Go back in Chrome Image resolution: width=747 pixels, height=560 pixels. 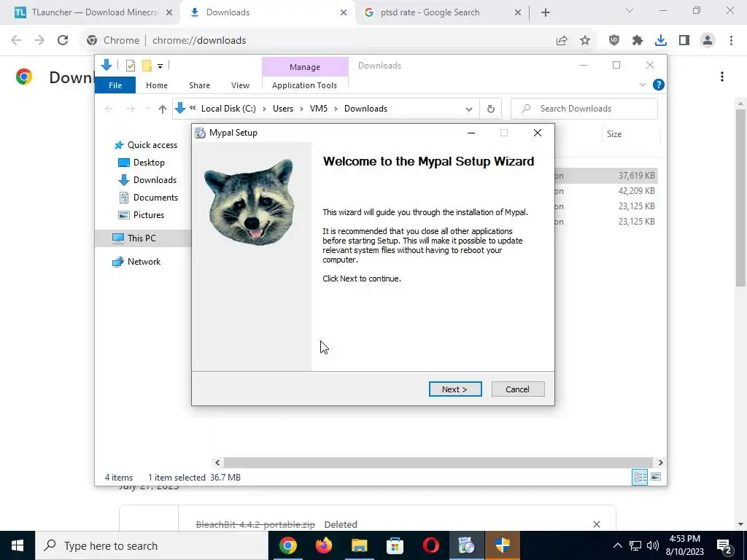[x=16, y=41]
